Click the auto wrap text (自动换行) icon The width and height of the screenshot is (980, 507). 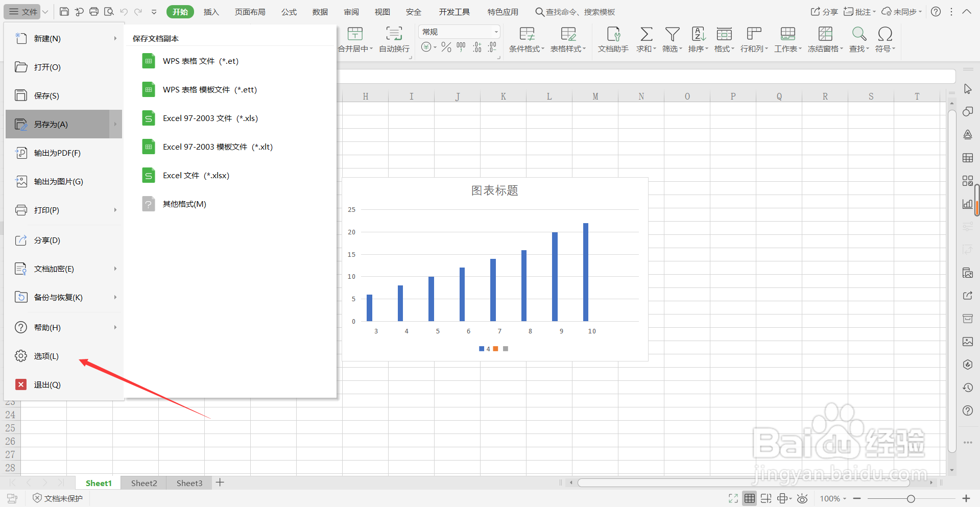394,34
